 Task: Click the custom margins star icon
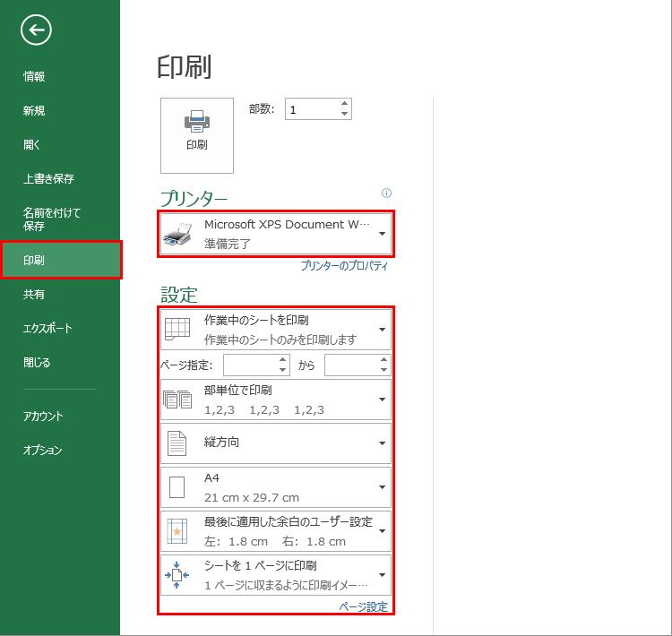point(177,531)
